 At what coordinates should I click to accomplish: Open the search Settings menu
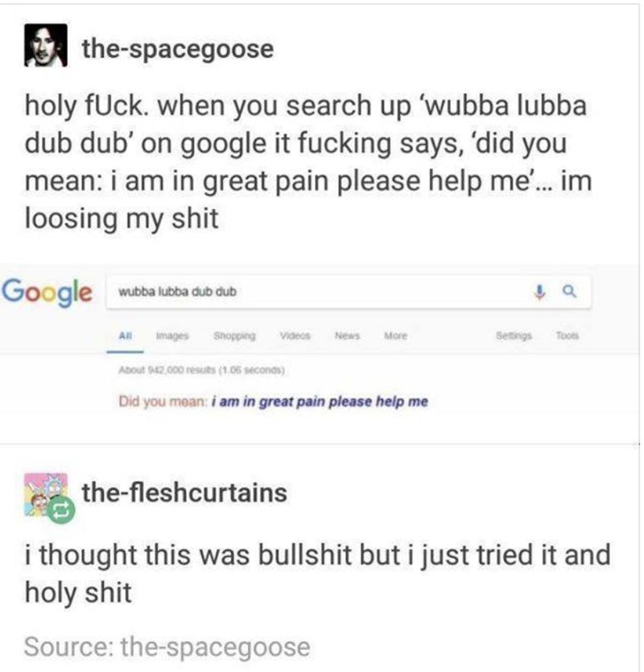point(514,336)
